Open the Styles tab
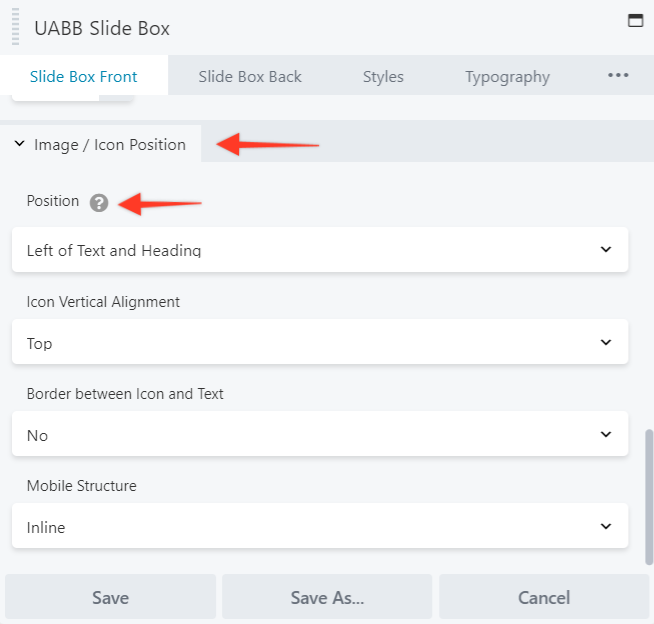The width and height of the screenshot is (654, 624). coord(384,76)
